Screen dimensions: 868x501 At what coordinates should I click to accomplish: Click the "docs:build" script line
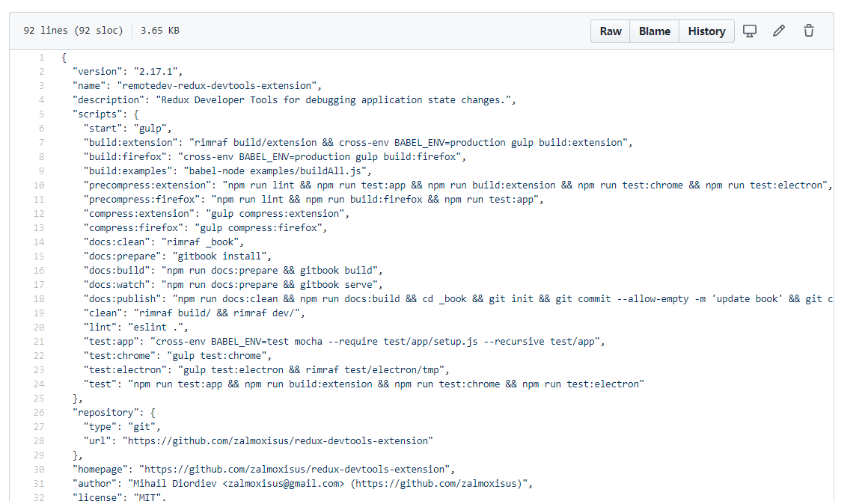pos(233,271)
